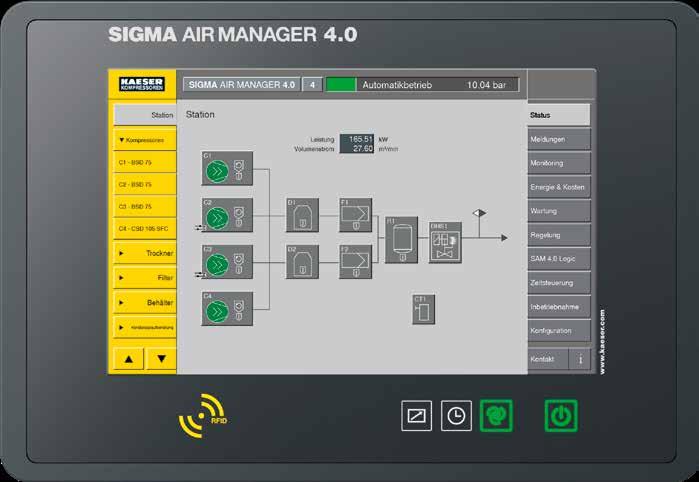Collapse the Kompressoren list
Image resolution: width=699 pixels, height=482 pixels.
[145, 140]
